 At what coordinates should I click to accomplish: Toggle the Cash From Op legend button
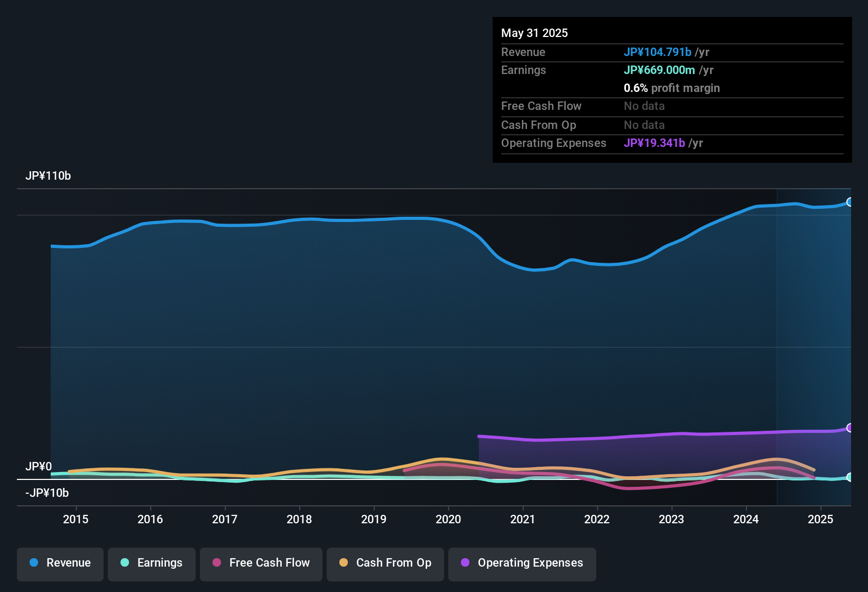[385, 564]
